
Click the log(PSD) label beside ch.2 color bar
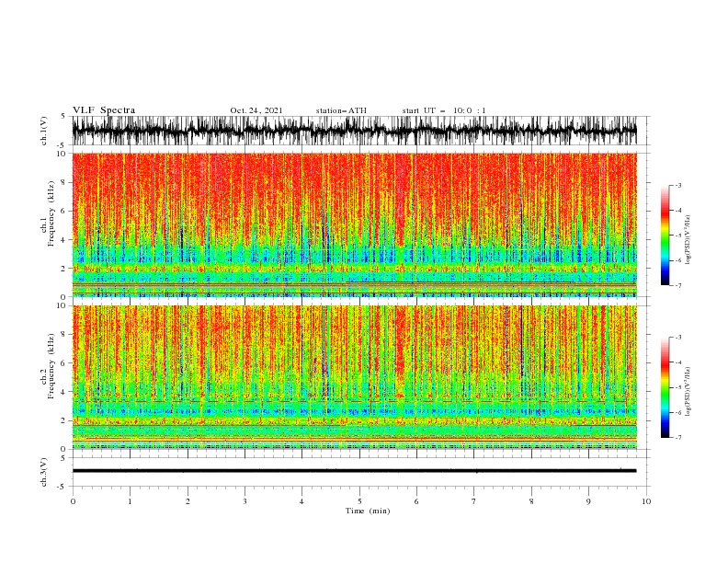click(x=688, y=391)
